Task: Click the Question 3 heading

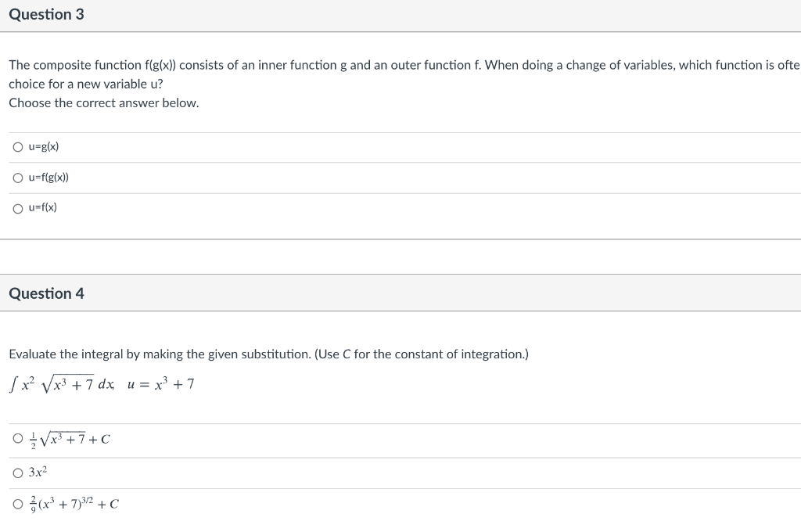Action: click(47, 15)
